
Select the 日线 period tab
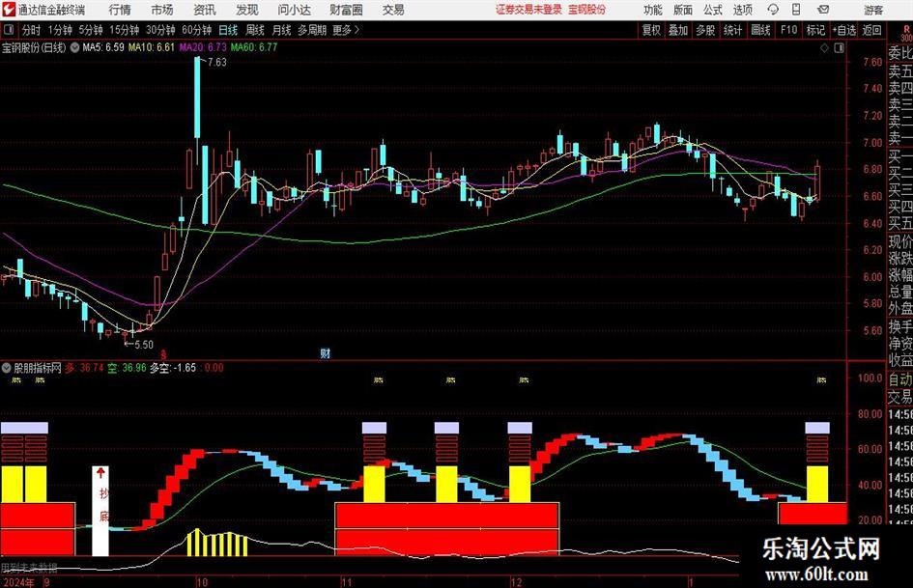(x=228, y=30)
